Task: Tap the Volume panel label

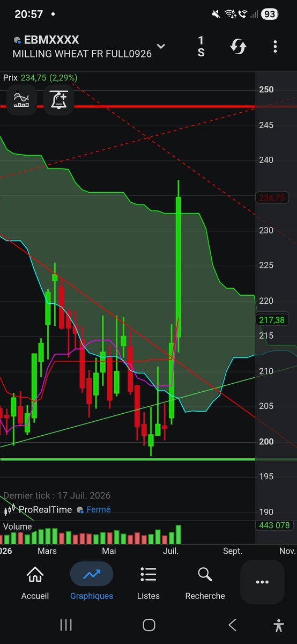Action: point(18,526)
